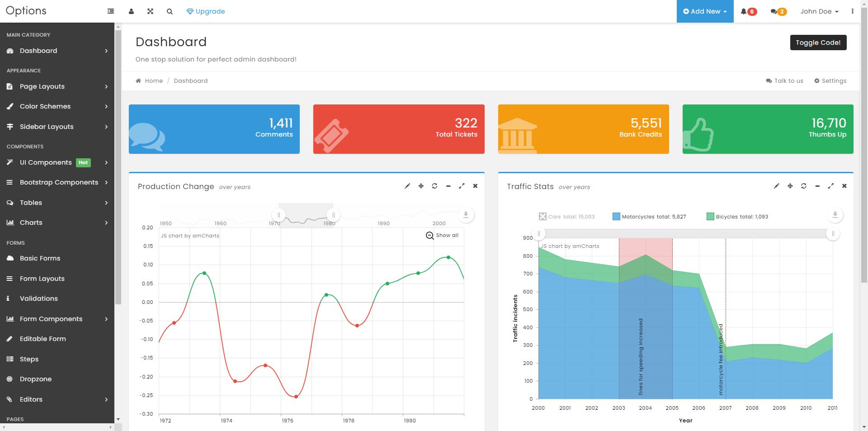This screenshot has height=431, width=868.
Task: Click left handle of Traffic Stats scrollbar
Action: tap(538, 234)
